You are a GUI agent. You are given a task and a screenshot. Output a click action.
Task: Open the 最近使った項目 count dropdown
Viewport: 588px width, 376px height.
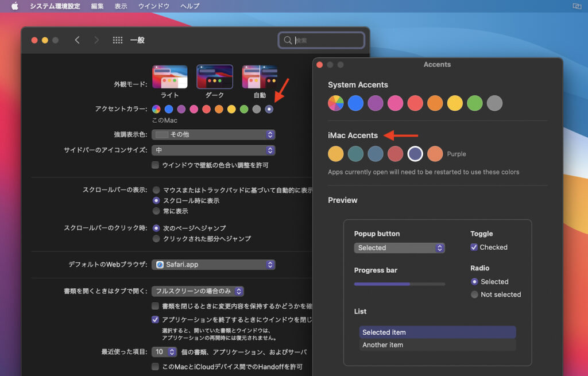click(165, 351)
